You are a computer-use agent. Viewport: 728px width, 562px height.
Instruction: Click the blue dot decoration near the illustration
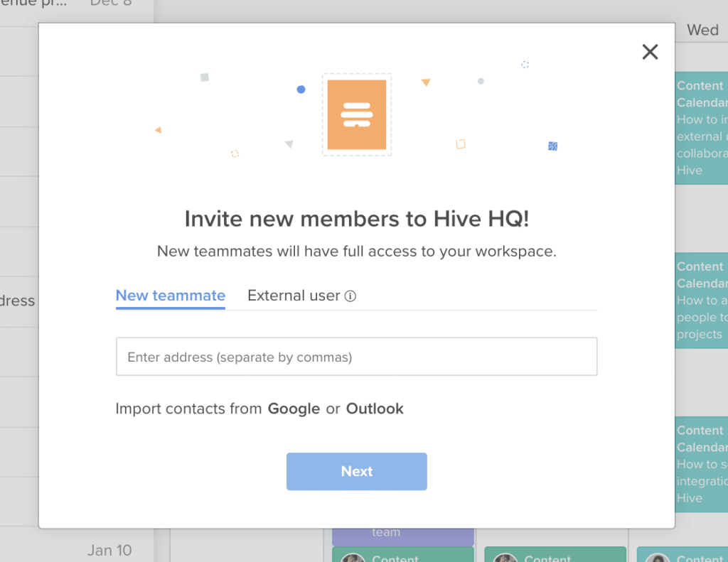(x=301, y=89)
